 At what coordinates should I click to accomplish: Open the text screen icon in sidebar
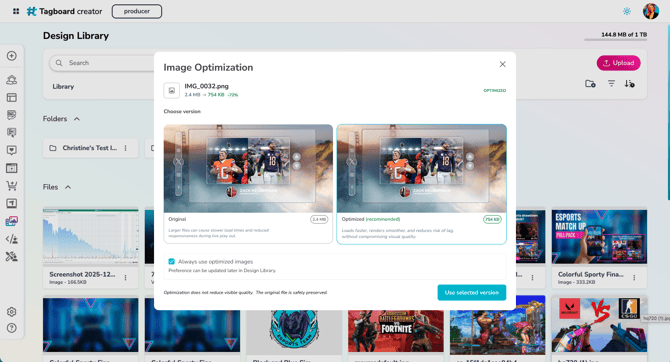pyautogui.click(x=12, y=203)
